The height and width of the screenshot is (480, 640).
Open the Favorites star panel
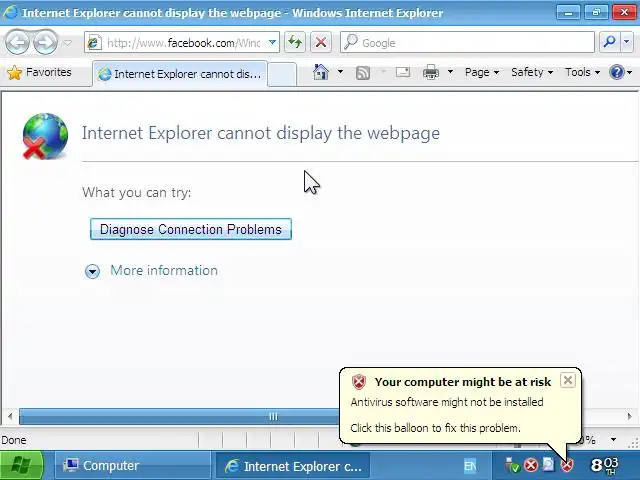tap(39, 72)
